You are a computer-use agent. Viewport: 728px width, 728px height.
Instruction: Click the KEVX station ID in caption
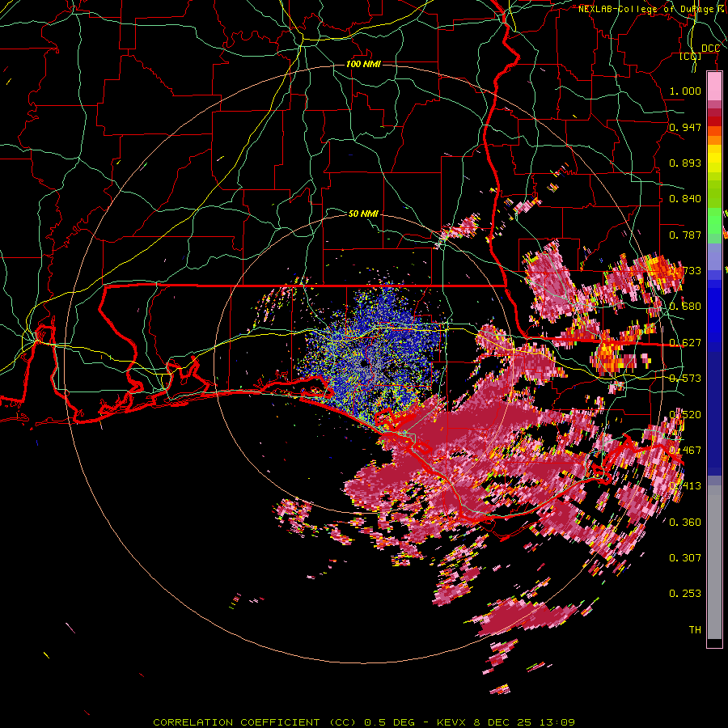tap(451, 722)
